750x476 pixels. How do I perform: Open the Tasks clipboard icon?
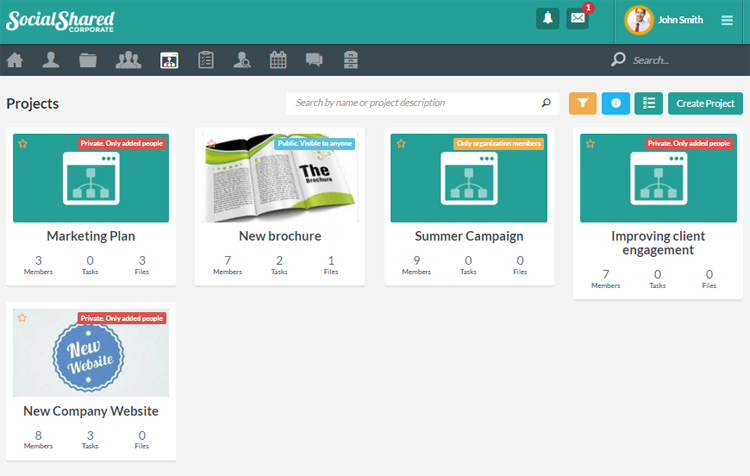click(206, 60)
